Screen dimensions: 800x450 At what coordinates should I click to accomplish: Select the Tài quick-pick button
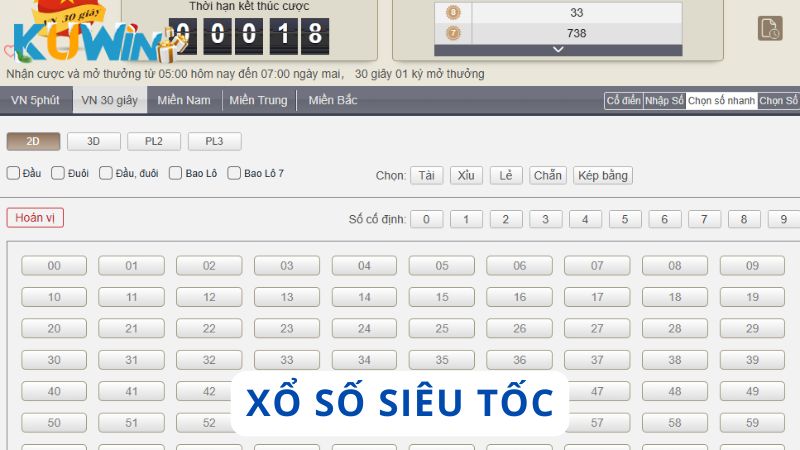click(x=427, y=175)
